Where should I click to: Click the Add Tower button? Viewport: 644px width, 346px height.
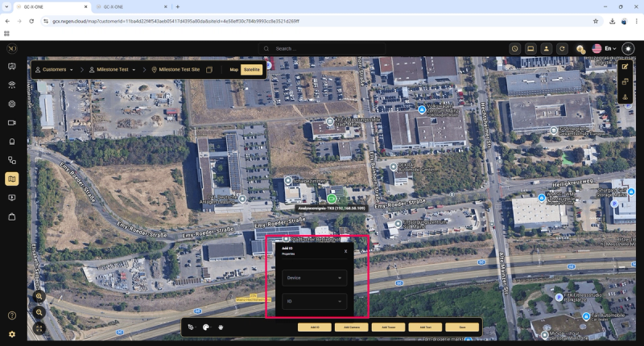389,327
